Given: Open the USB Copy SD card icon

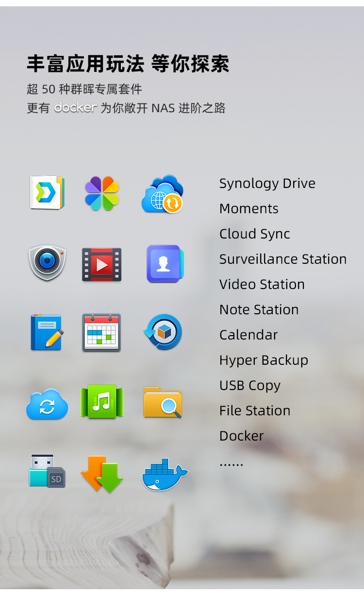Looking at the screenshot, I should [x=47, y=471].
